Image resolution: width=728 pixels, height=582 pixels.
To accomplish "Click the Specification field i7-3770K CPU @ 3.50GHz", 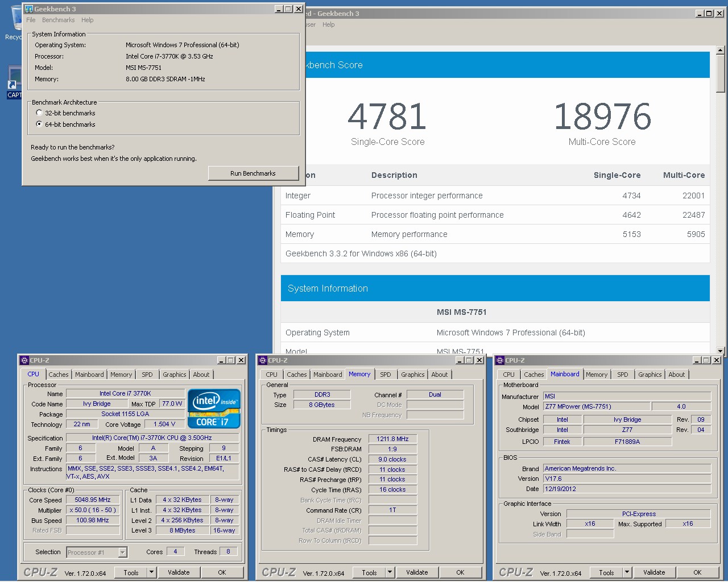I will [152, 438].
